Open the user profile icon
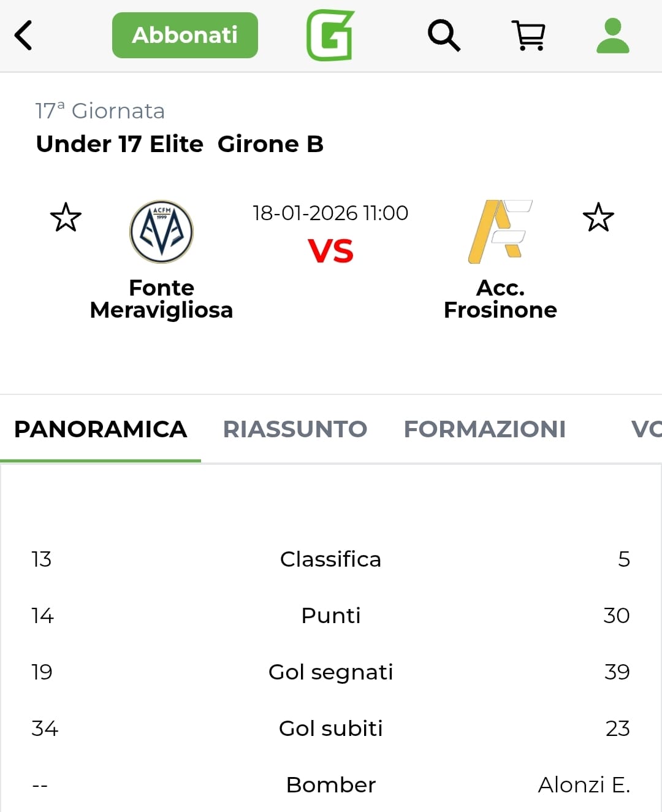The height and width of the screenshot is (812, 662). (x=612, y=35)
